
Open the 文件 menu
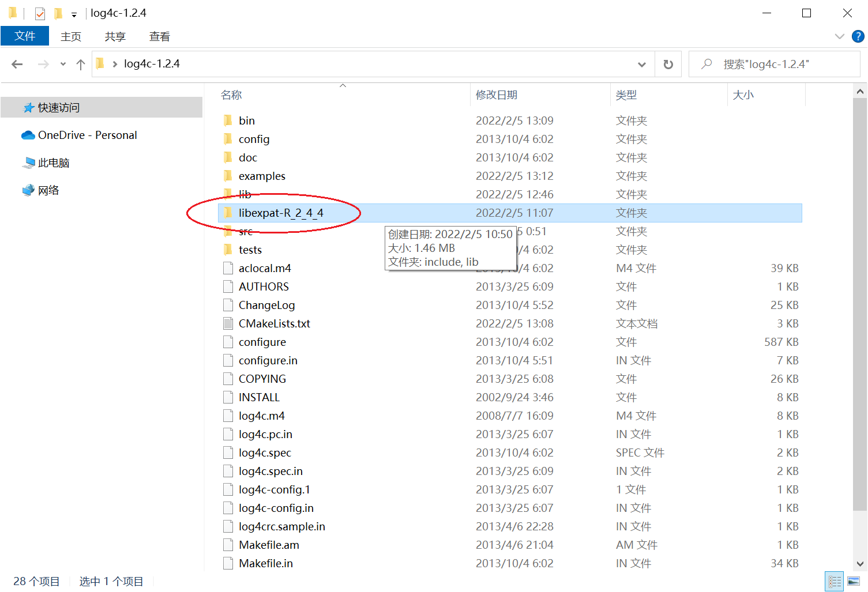[25, 36]
